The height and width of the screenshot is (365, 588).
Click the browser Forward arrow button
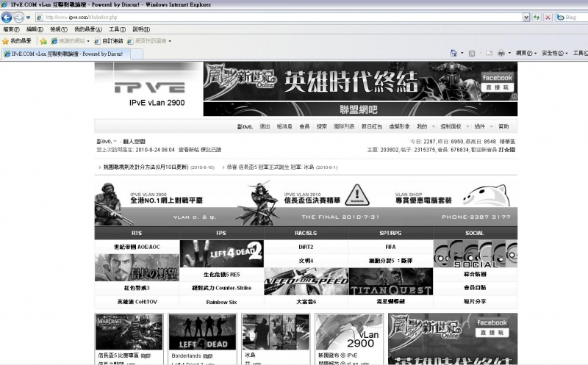[x=18, y=17]
